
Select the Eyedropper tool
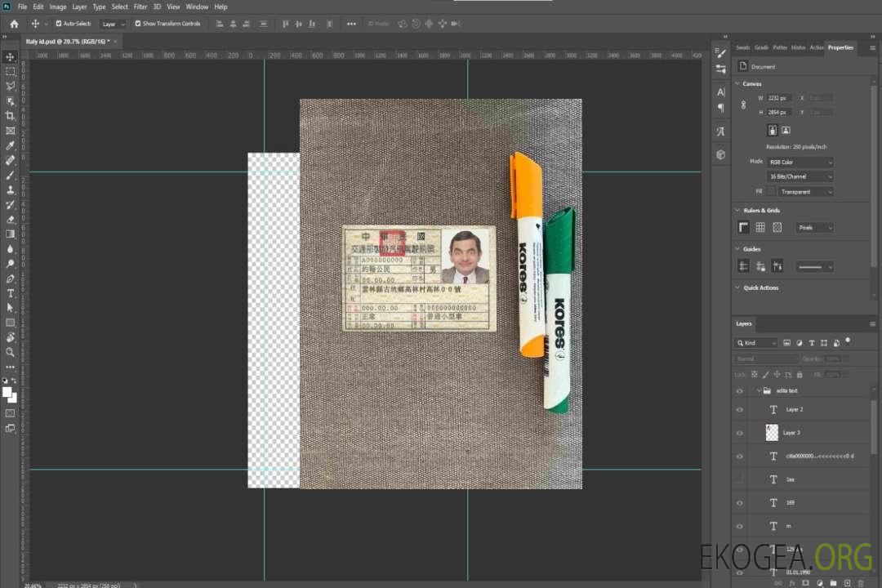click(x=10, y=145)
